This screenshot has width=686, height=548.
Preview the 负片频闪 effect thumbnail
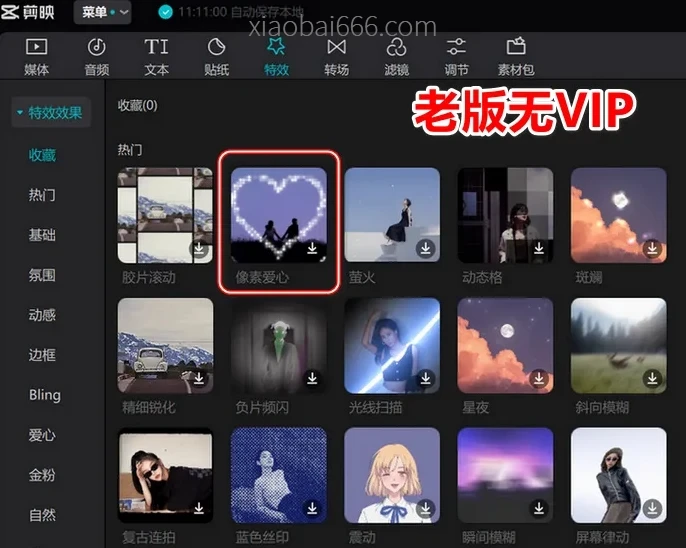(x=279, y=346)
